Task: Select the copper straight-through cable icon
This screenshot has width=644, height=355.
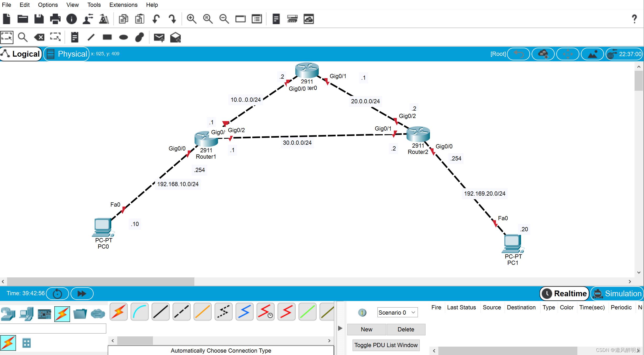Action: click(x=160, y=312)
